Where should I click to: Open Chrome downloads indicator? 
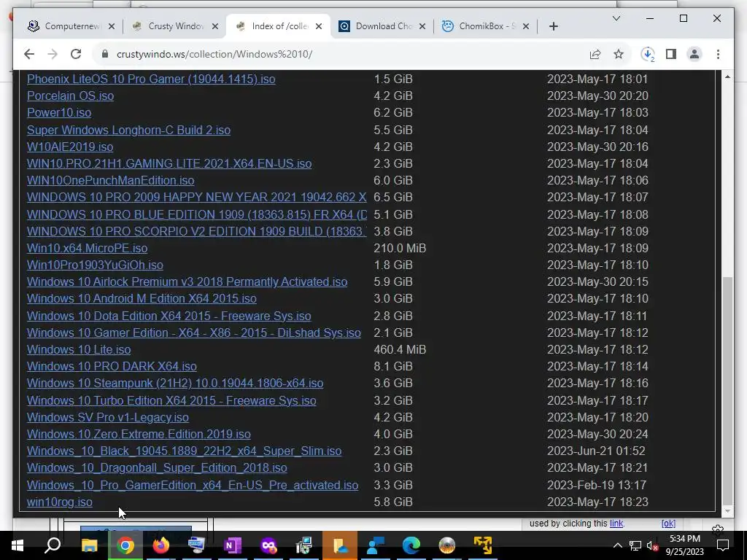[648, 54]
